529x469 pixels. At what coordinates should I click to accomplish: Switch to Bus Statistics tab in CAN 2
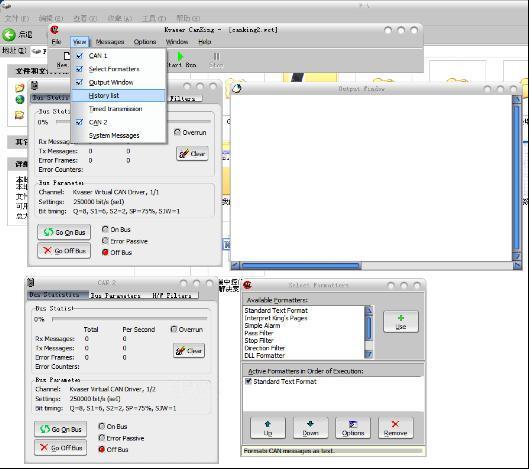pos(58,295)
